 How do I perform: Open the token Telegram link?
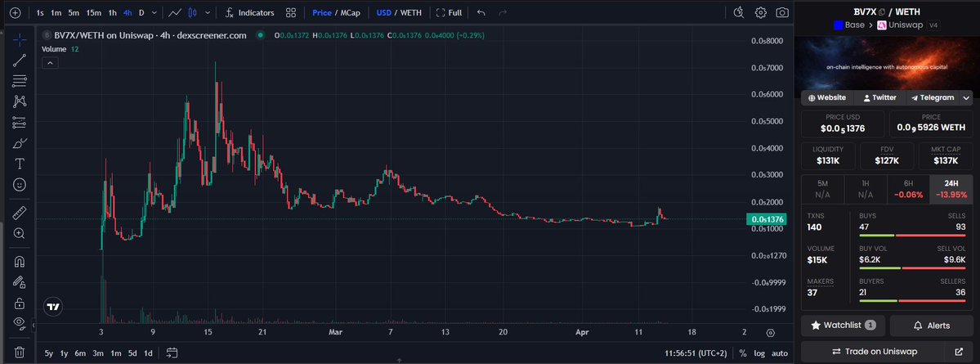(933, 97)
